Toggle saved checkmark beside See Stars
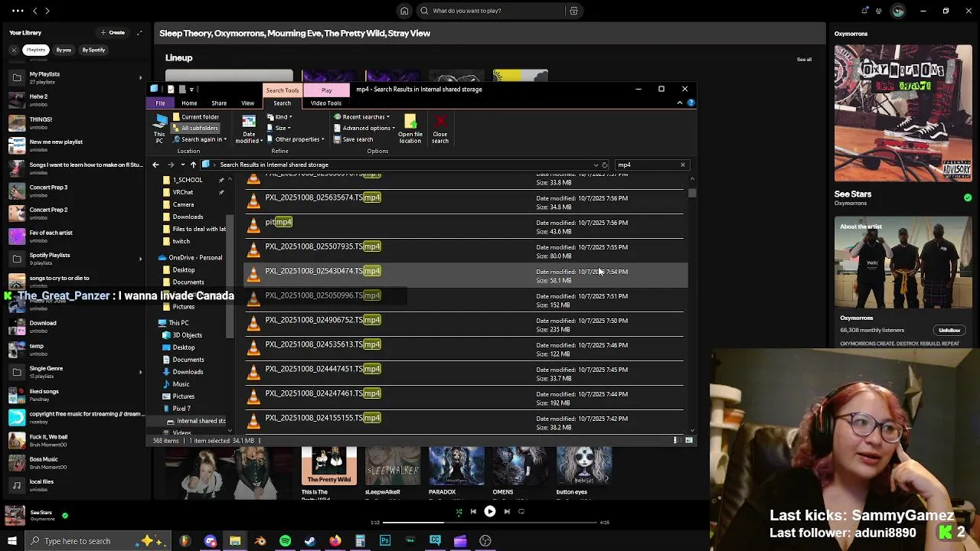Viewport: 980px width, 551px height. click(968, 197)
